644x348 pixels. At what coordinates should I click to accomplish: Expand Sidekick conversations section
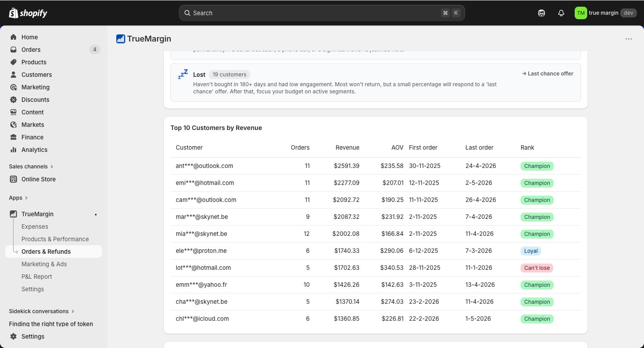click(42, 311)
